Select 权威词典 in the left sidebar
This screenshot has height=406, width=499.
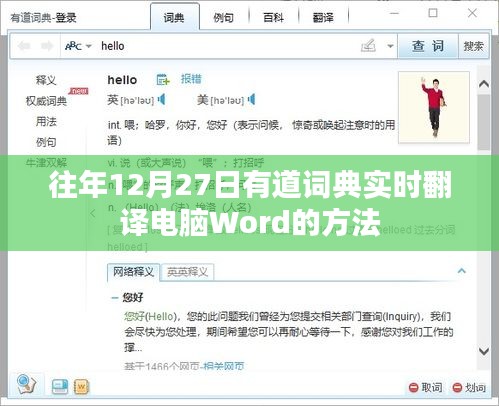point(46,101)
